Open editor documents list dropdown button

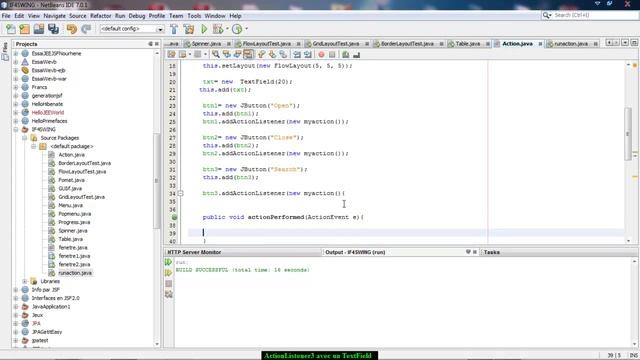[625, 43]
